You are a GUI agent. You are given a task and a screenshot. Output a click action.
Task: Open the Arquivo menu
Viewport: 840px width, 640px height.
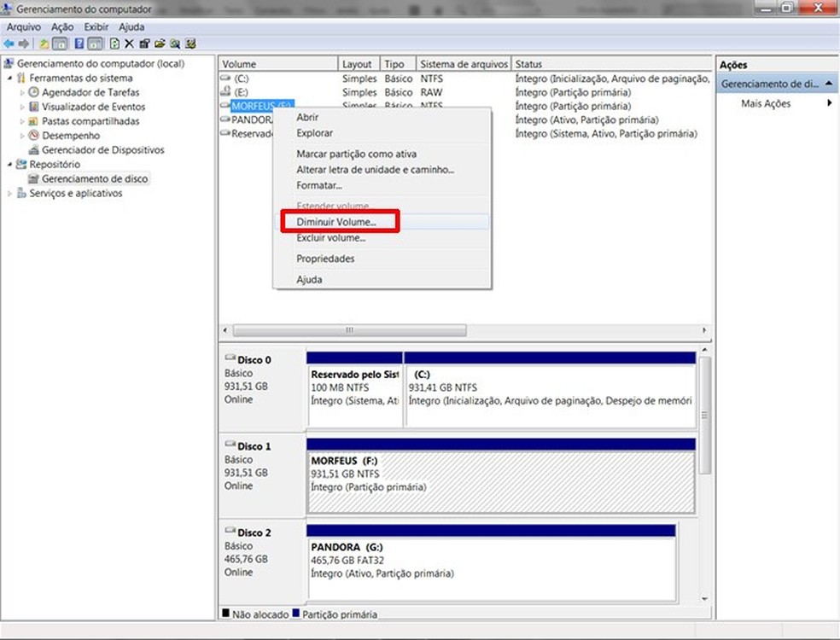click(x=24, y=26)
